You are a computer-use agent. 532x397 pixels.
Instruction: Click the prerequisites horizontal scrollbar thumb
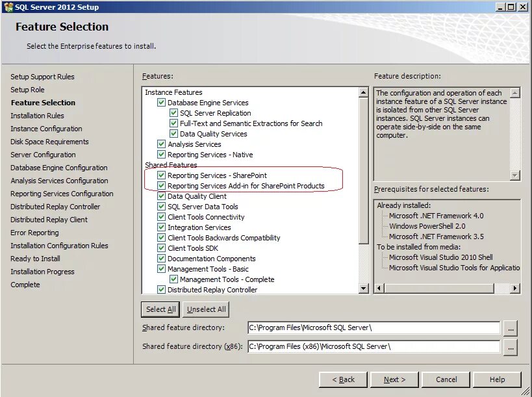[x=439, y=288]
